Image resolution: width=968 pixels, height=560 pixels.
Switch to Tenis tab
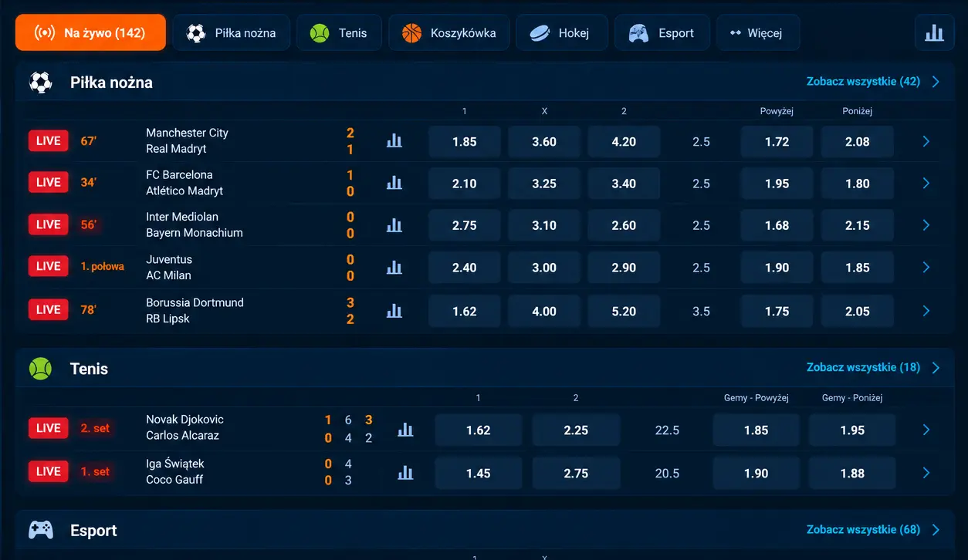(x=339, y=32)
